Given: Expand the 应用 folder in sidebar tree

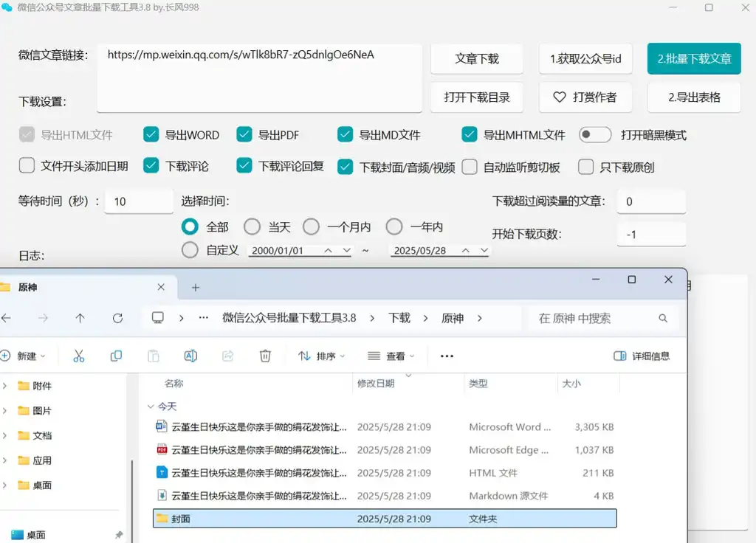Looking at the screenshot, I should (5, 460).
